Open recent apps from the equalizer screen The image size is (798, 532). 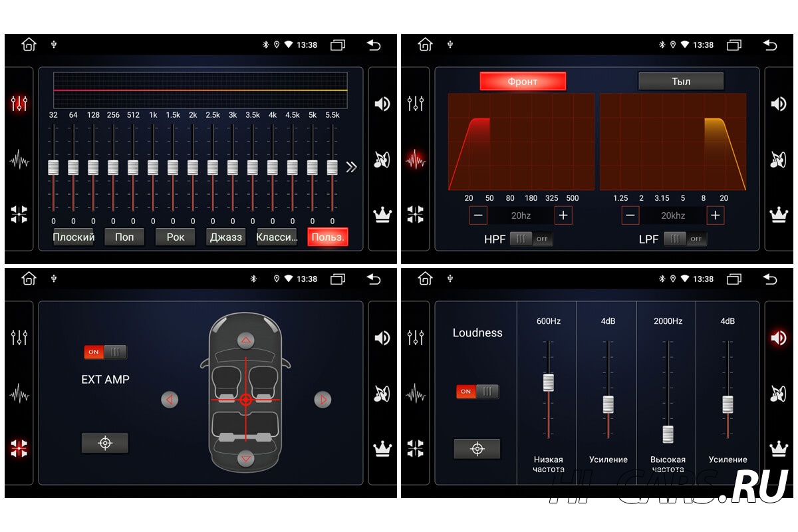click(338, 45)
